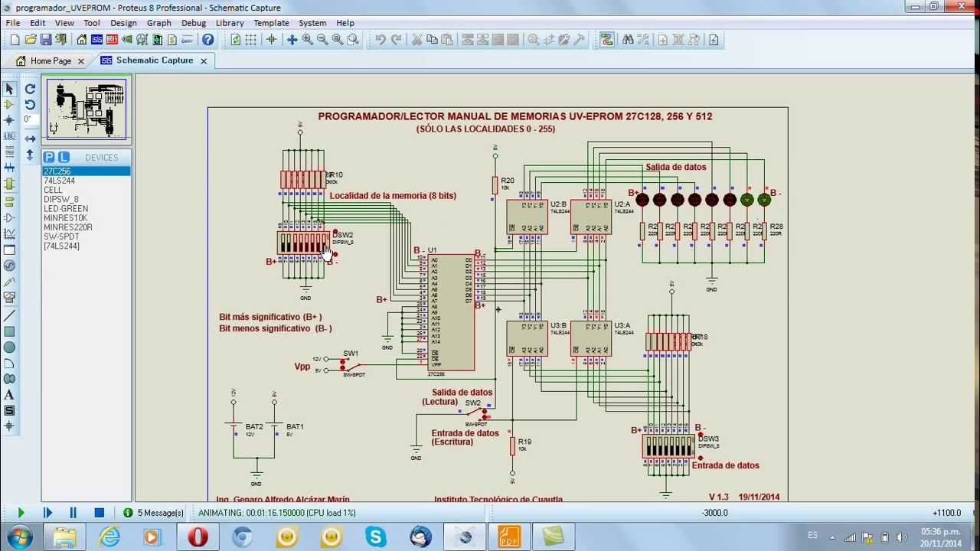Play the simulation
This screenshot has width=980, height=551.
[21, 513]
